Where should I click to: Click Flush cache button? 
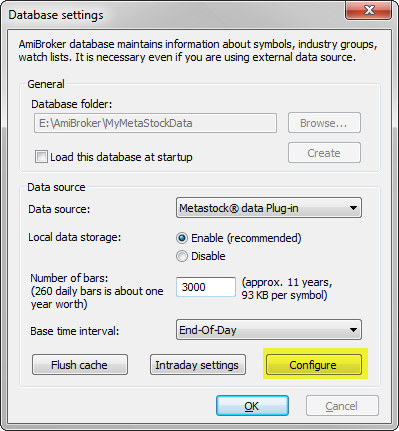pos(80,365)
